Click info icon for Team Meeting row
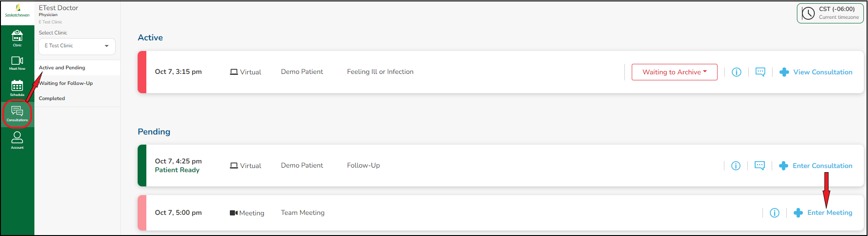 coord(774,213)
